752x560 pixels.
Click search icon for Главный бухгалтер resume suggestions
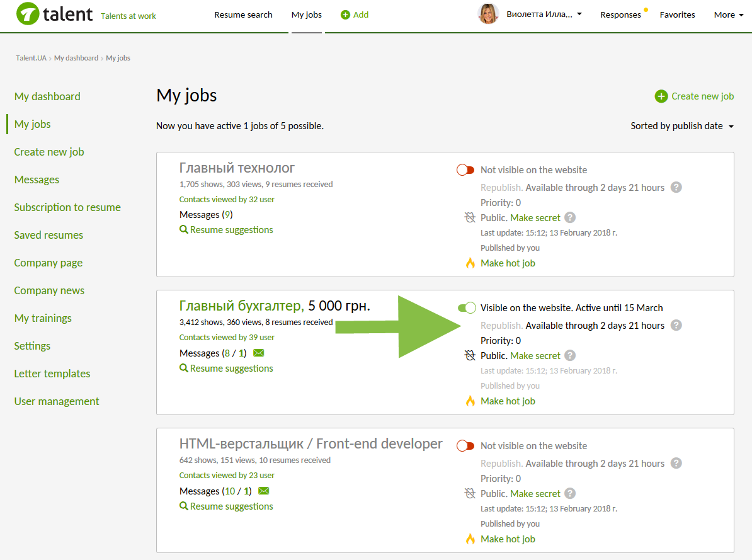coord(184,368)
